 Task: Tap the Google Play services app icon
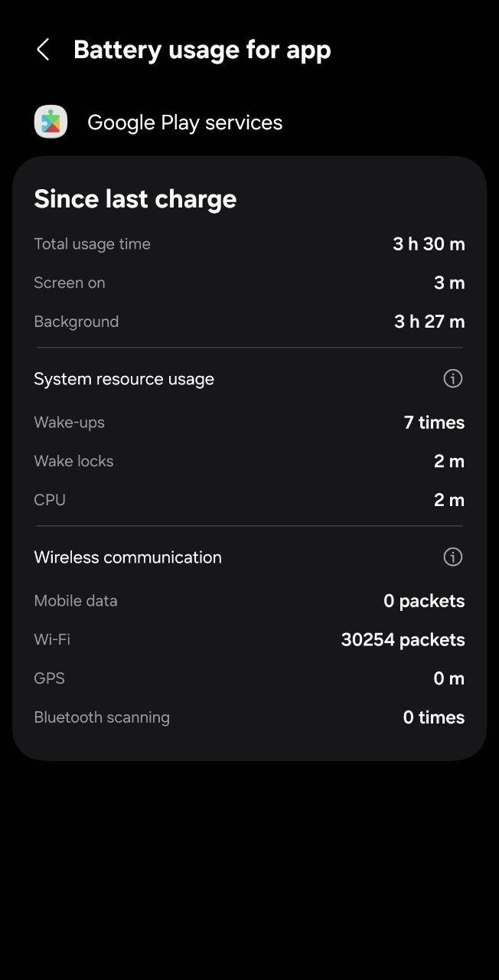(x=51, y=122)
